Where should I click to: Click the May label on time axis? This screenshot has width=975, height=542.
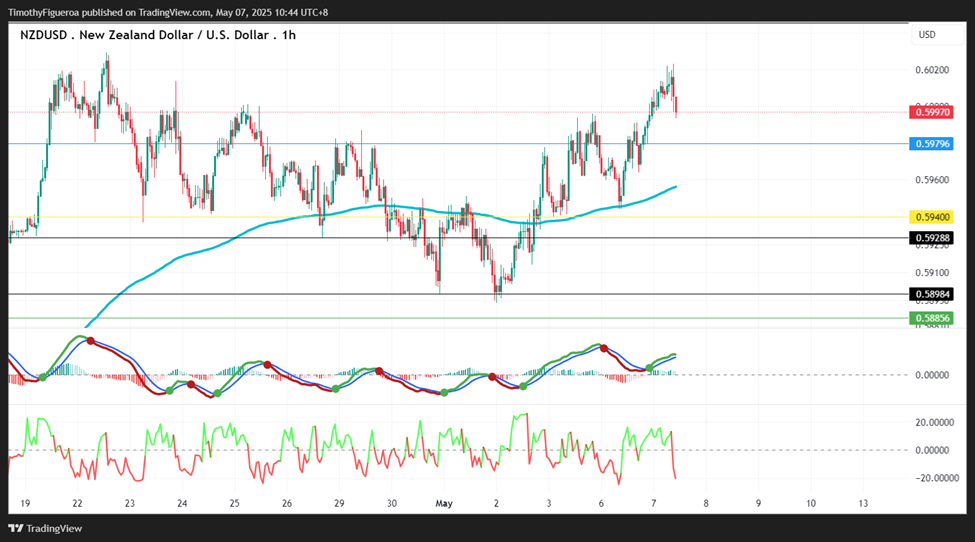point(444,503)
